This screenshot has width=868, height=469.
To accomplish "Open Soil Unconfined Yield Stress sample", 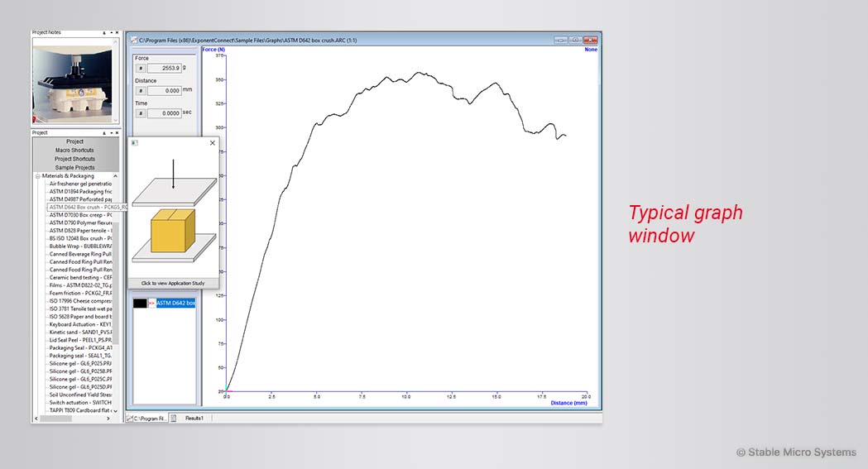I will click(80, 395).
